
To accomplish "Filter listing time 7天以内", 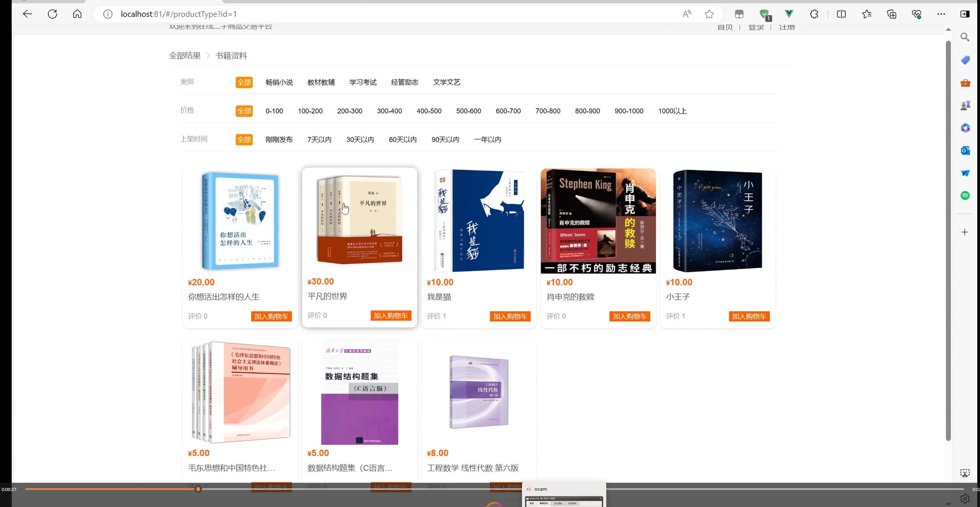I will pyautogui.click(x=320, y=140).
